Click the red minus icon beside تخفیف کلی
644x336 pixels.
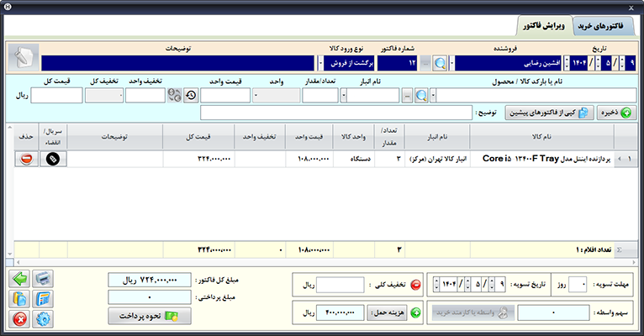[x=415, y=285]
